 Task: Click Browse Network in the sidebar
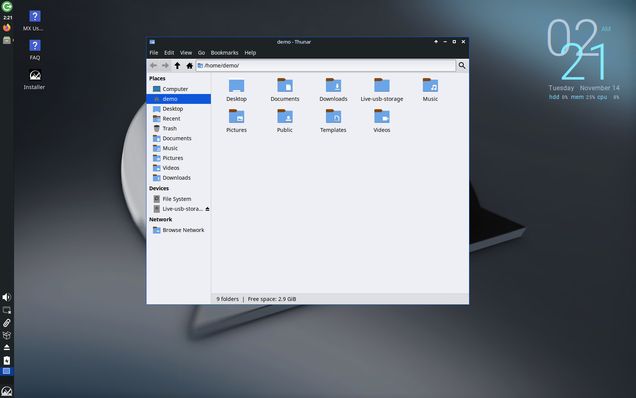click(178, 230)
